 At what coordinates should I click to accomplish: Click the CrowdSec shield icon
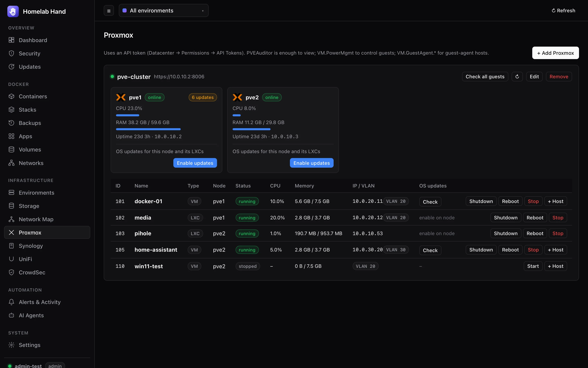click(11, 272)
